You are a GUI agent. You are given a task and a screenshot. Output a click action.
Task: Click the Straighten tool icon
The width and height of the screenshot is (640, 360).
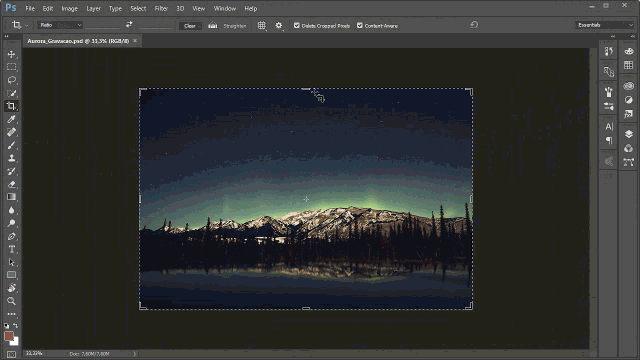pyautogui.click(x=213, y=25)
